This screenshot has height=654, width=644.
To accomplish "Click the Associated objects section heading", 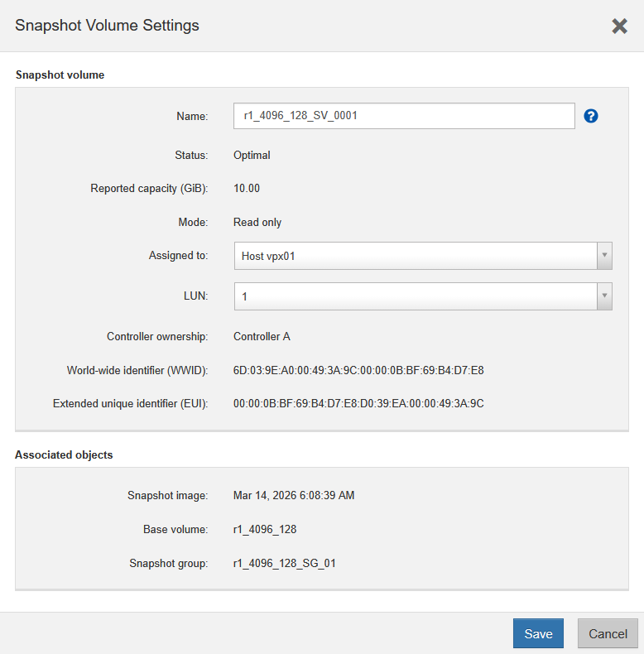I will [64, 455].
